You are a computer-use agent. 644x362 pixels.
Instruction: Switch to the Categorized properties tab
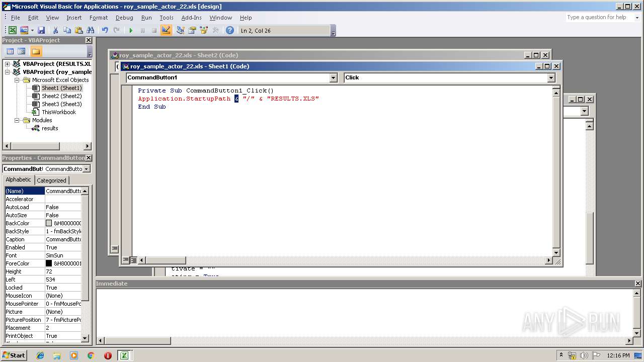click(x=51, y=180)
